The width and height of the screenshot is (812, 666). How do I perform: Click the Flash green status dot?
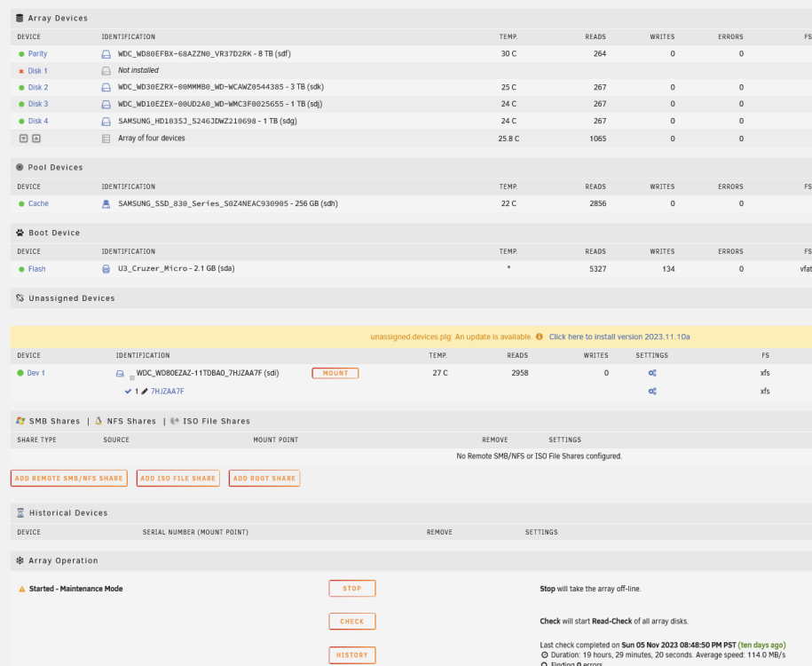pyautogui.click(x=21, y=269)
